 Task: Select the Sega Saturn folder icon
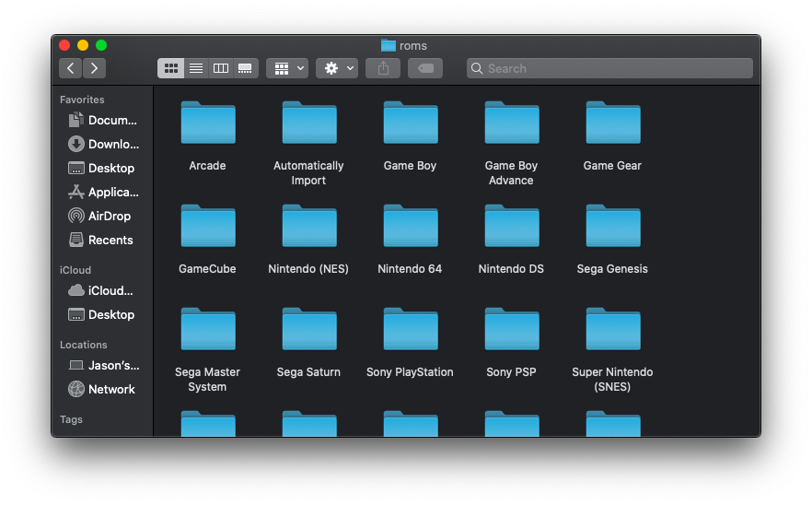point(309,329)
